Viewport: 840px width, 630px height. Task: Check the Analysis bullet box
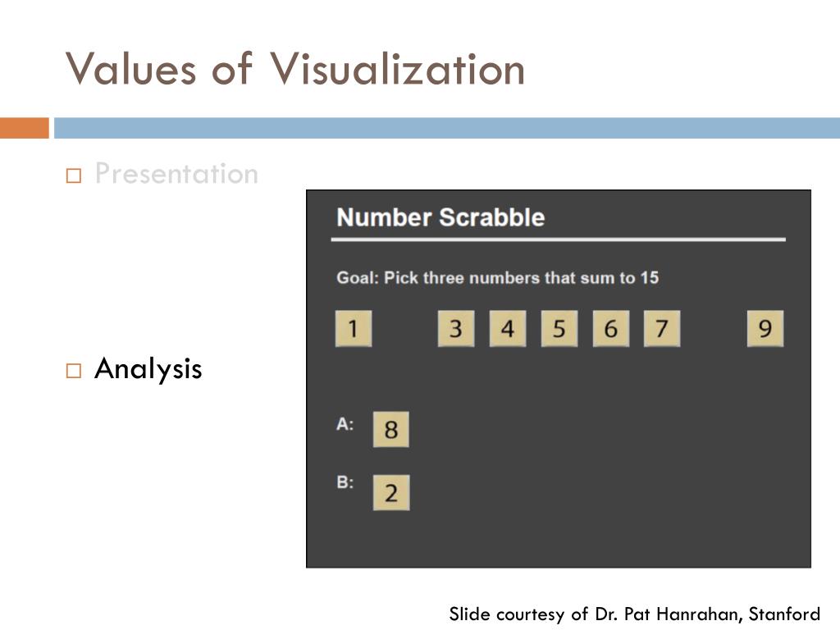pyautogui.click(x=74, y=371)
